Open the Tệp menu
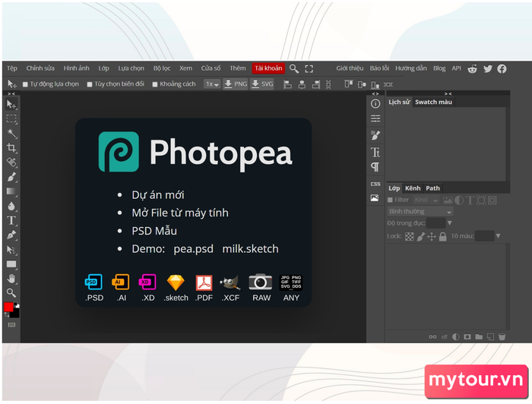The width and height of the screenshot is (532, 404). [x=12, y=68]
